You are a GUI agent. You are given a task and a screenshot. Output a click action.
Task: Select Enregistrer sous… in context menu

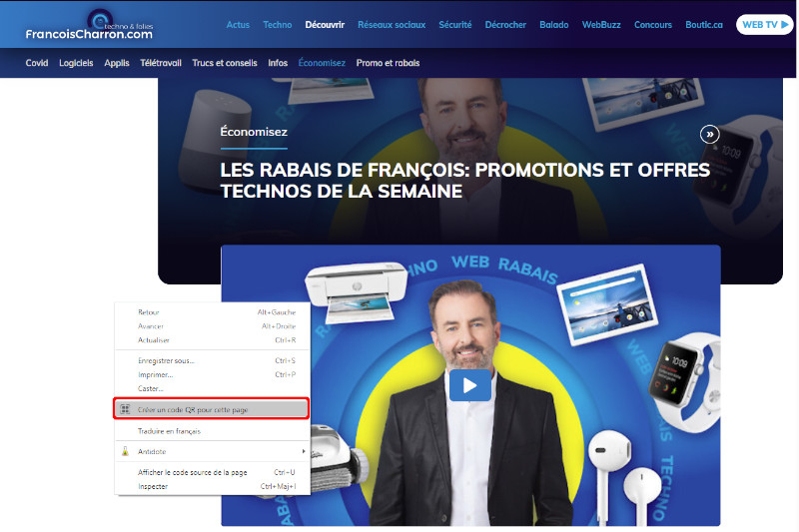[x=212, y=360]
